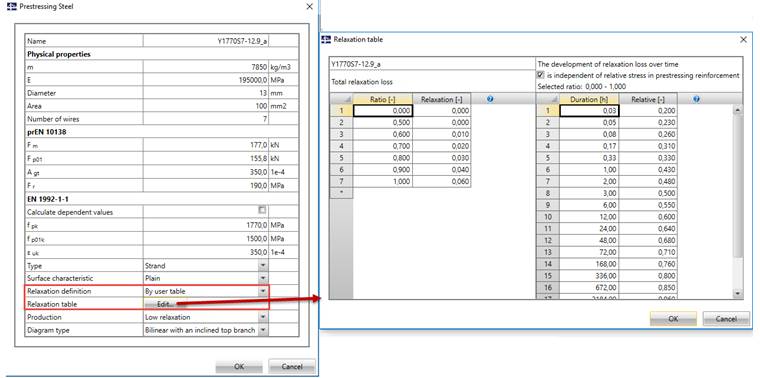Click OK in Prestressing Steel dialog
This screenshot has width=760, height=378.
[x=239, y=366]
